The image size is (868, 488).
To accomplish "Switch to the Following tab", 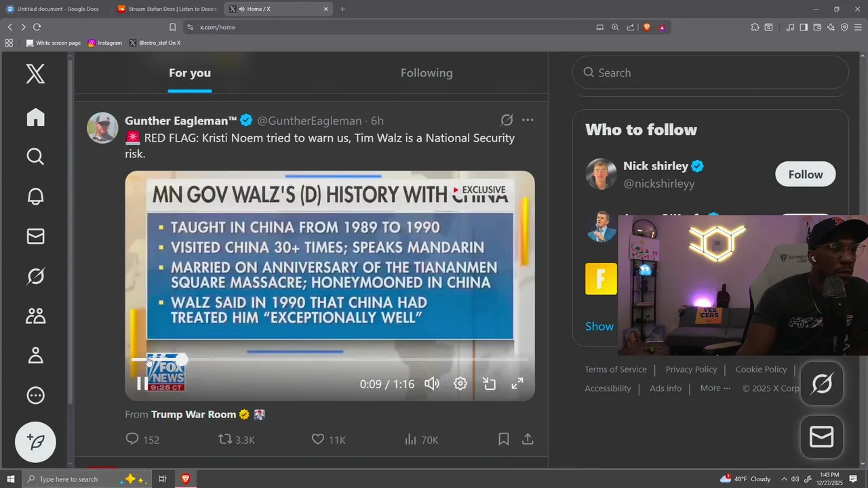I will pos(427,73).
